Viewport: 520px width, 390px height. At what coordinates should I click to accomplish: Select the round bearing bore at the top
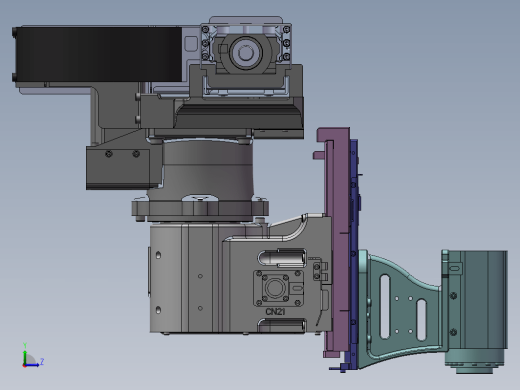[x=246, y=53]
